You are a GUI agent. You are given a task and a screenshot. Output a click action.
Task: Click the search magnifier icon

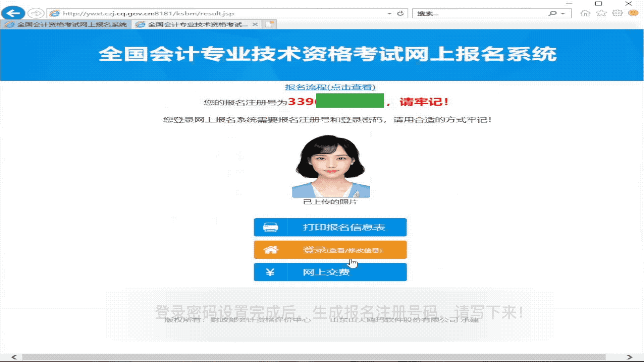[552, 13]
